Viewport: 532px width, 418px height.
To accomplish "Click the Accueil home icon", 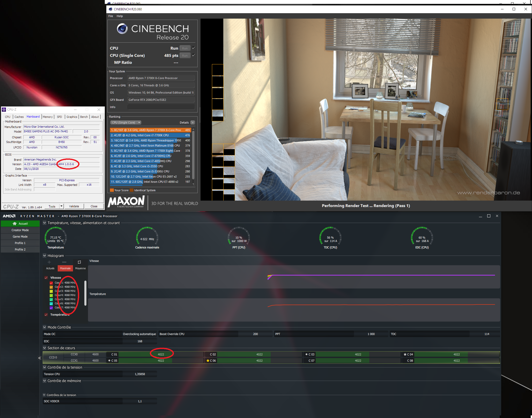I will pos(15,224).
